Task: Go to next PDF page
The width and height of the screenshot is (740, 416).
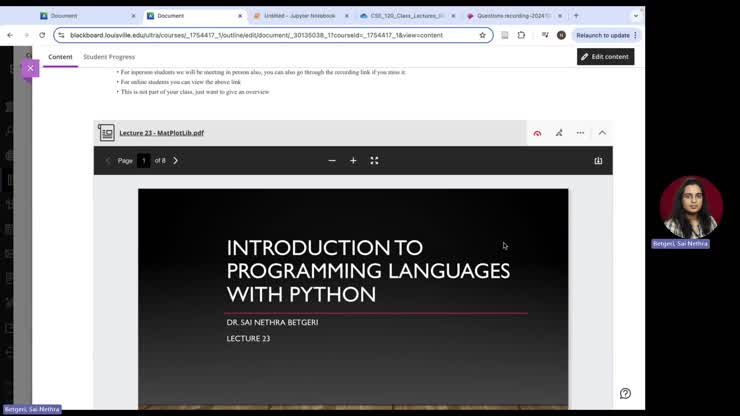Action: pyautogui.click(x=176, y=161)
